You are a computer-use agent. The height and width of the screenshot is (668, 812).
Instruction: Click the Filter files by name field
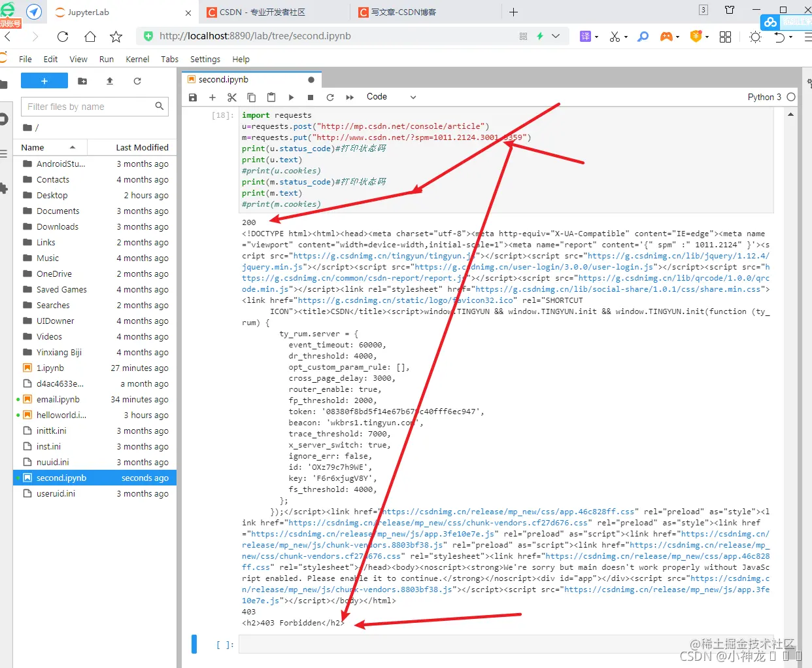pos(95,107)
